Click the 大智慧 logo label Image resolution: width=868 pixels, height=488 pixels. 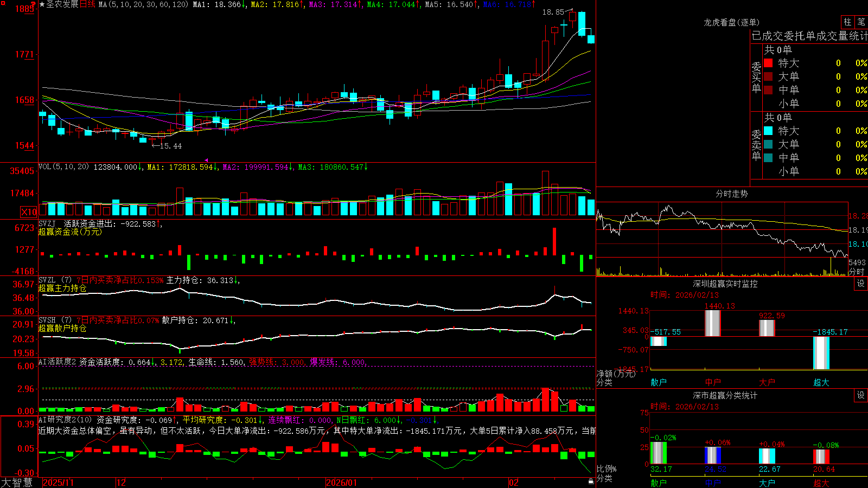pyautogui.click(x=17, y=483)
